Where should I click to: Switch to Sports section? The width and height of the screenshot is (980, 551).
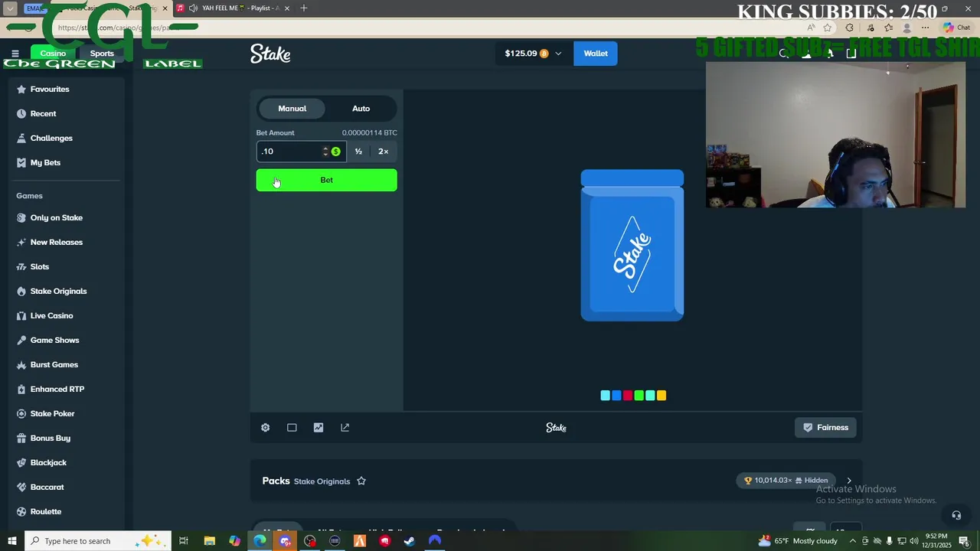(102, 54)
